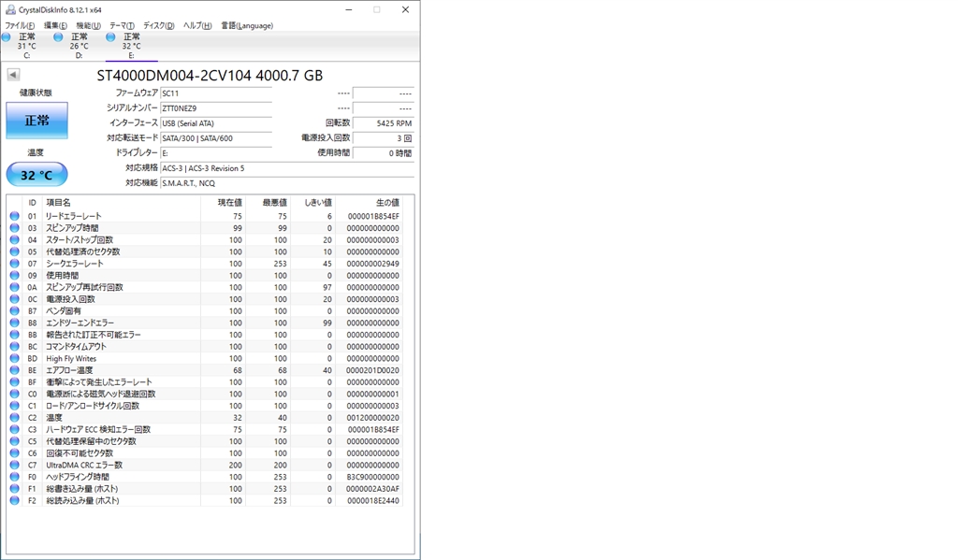Click status icon for エアフロー温度 row

15,370
